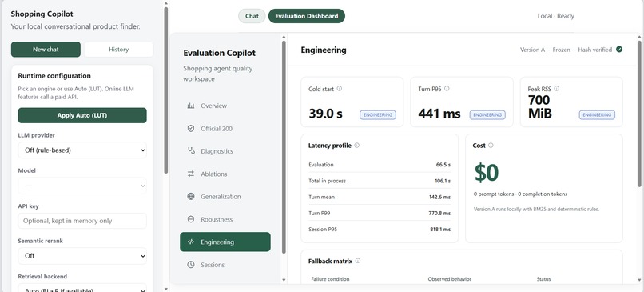Click the Diagnostics stethoscope icon
Image resolution: width=644 pixels, height=292 pixels.
click(191, 151)
